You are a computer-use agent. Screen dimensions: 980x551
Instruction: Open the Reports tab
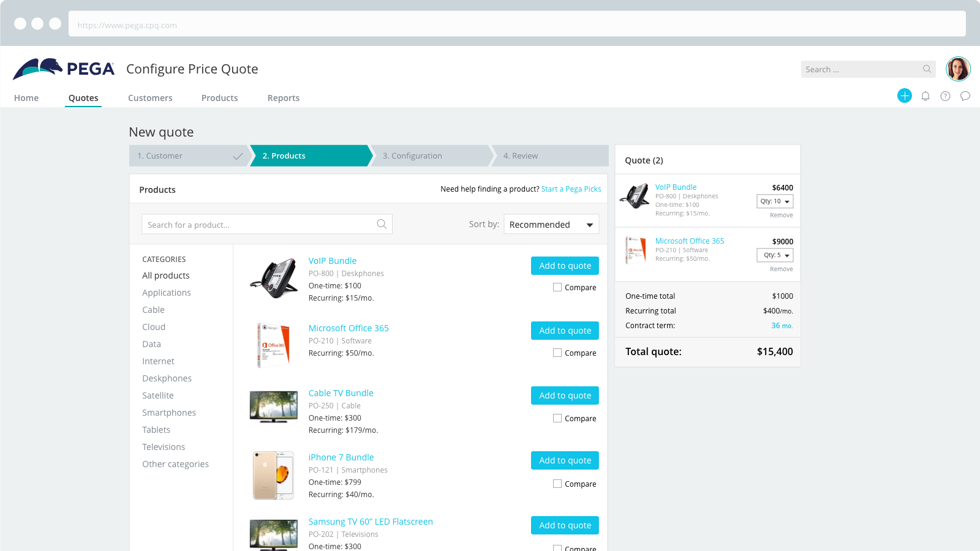[x=284, y=98]
